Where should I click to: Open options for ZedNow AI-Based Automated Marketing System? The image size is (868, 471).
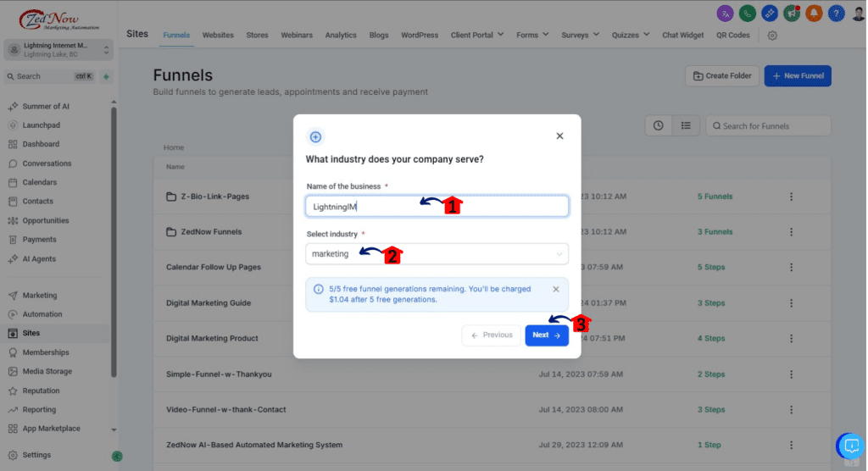pos(792,445)
